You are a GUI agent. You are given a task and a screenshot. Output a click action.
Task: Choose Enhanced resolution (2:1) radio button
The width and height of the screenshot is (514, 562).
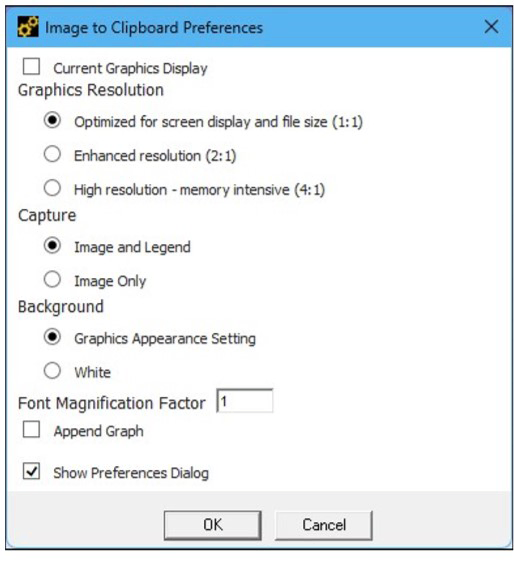coord(52,154)
